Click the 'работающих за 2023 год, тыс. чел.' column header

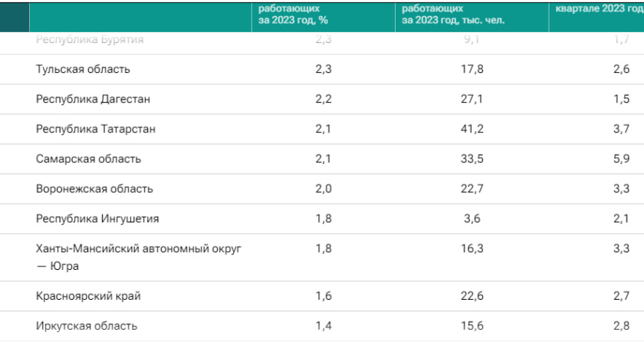click(452, 15)
